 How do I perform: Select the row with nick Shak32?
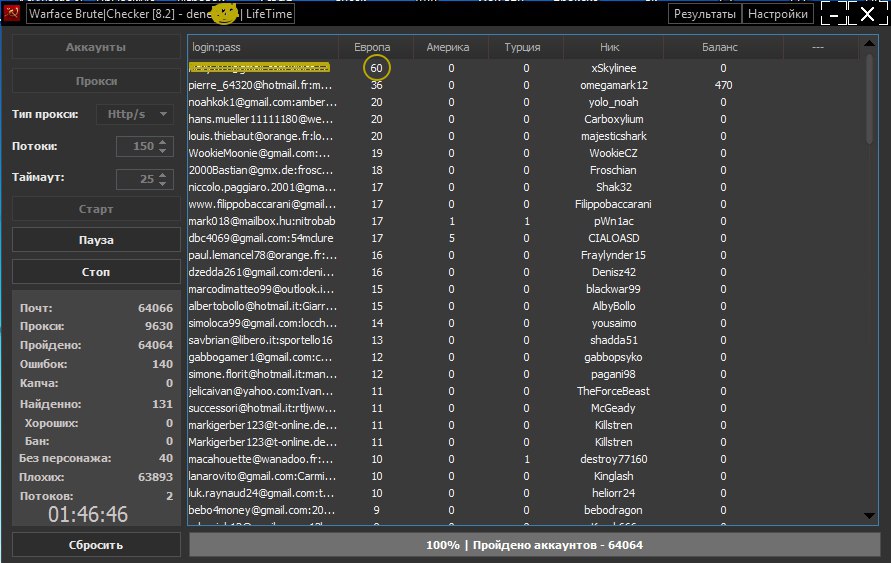click(523, 187)
